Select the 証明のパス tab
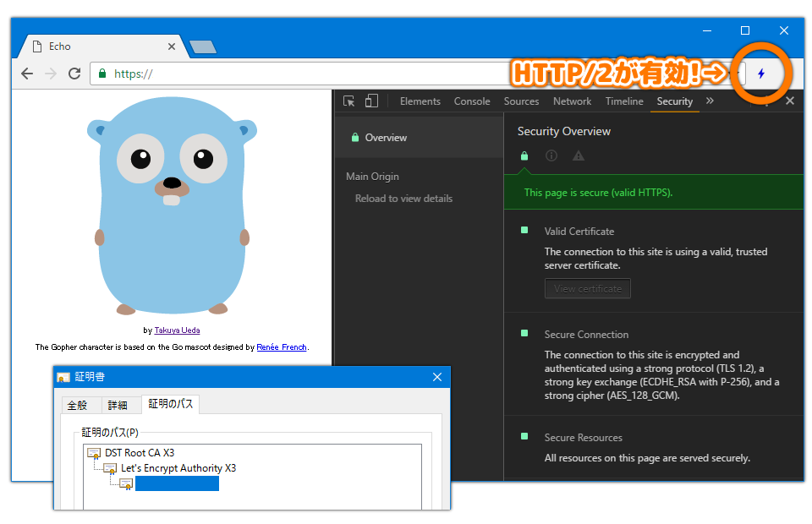Screen dimensions: 812x524 pos(170,404)
